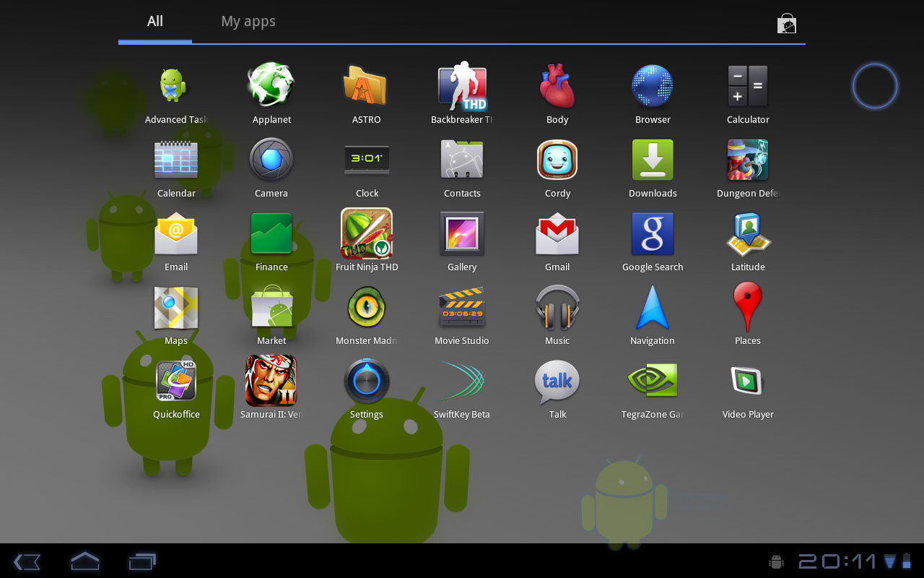The image size is (924, 578).
Task: Launch the Backbreaker THD game
Action: point(462,87)
